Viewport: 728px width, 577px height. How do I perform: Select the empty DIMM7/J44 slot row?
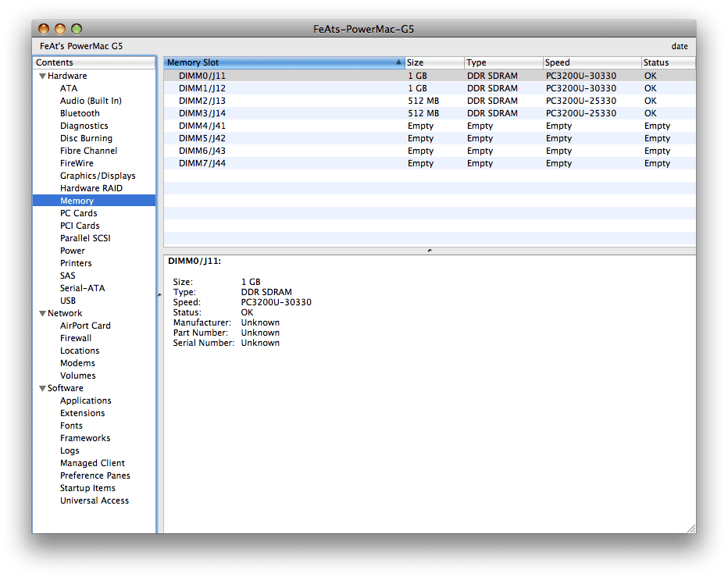(x=430, y=163)
